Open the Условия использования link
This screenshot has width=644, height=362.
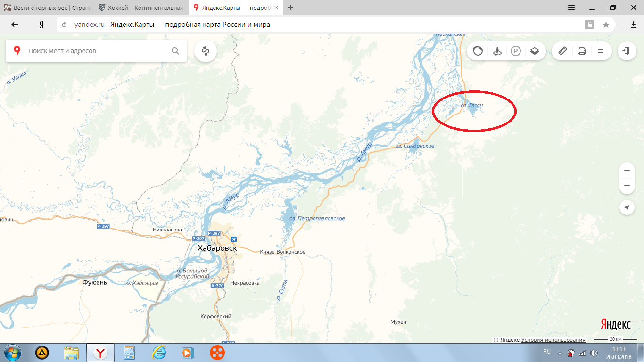[x=553, y=340]
